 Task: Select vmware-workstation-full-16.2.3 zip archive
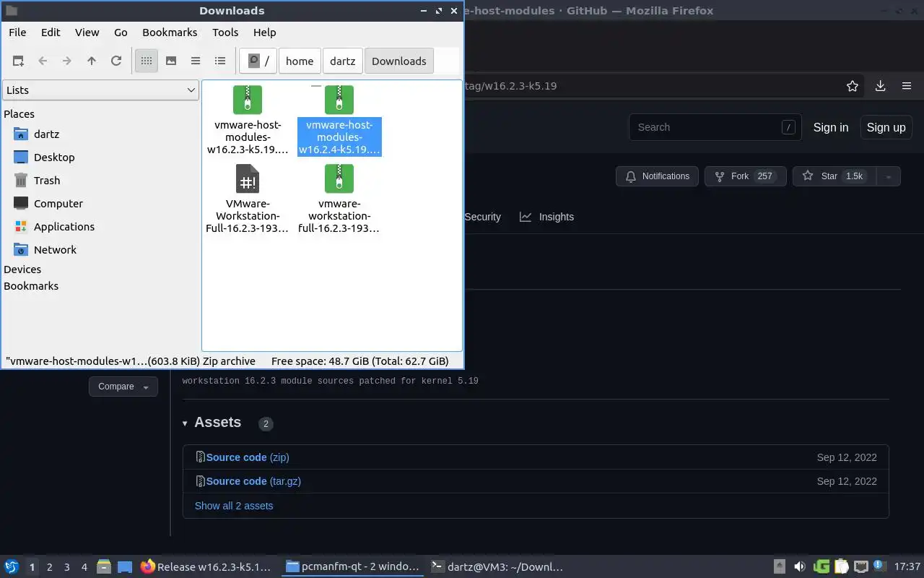click(339, 199)
